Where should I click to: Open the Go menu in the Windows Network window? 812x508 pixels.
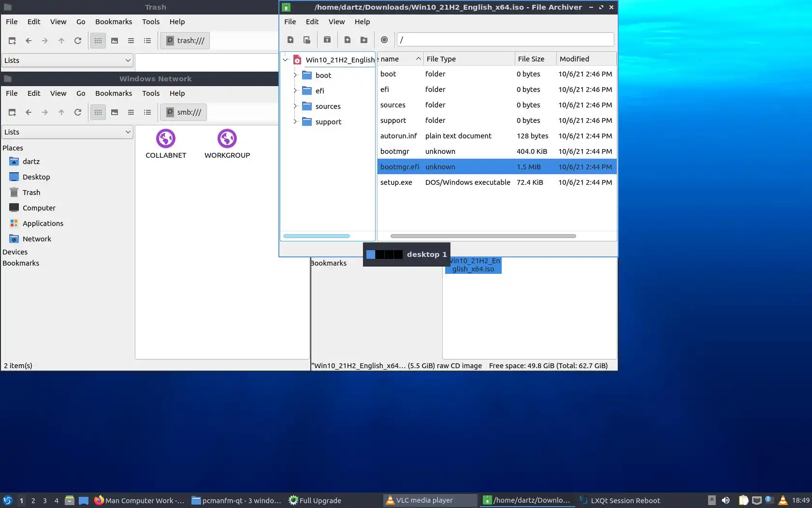pyautogui.click(x=81, y=93)
